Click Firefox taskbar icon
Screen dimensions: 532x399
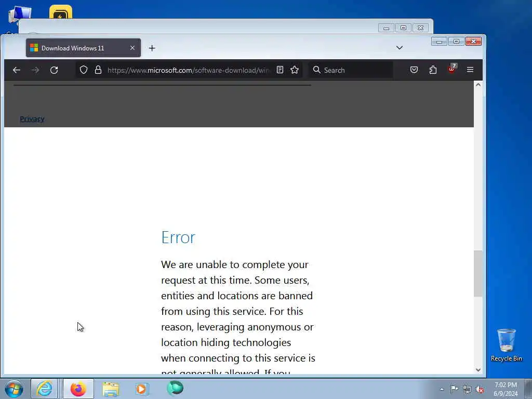78,389
